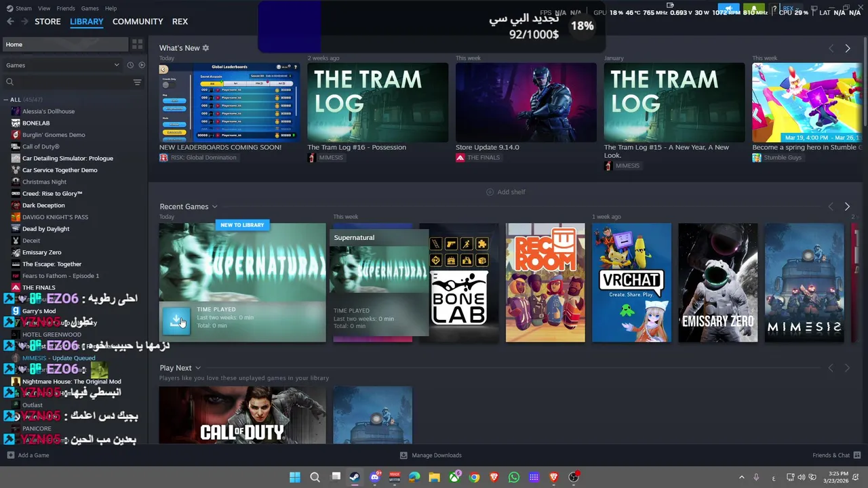Go forward with the navigation arrow
Screen dimensions: 868x488
pyautogui.click(x=25, y=22)
